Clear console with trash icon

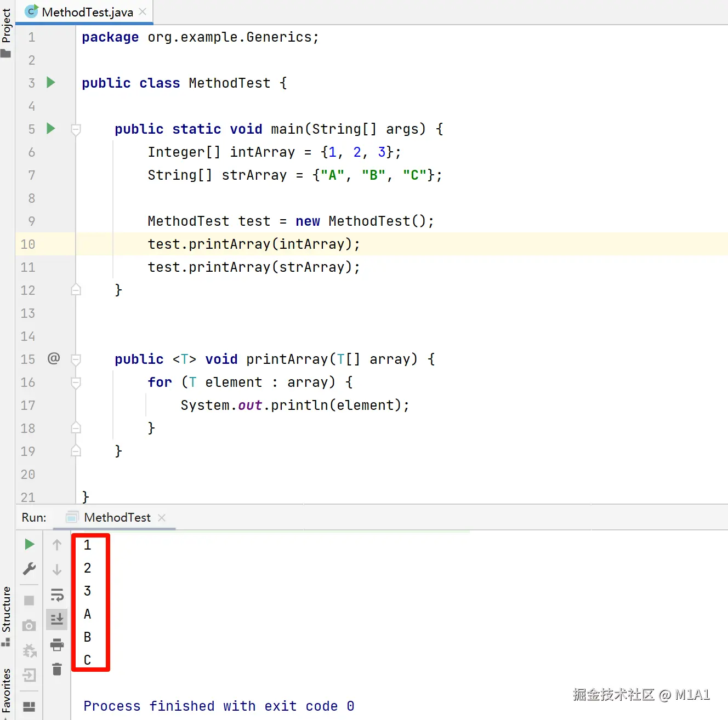(57, 669)
